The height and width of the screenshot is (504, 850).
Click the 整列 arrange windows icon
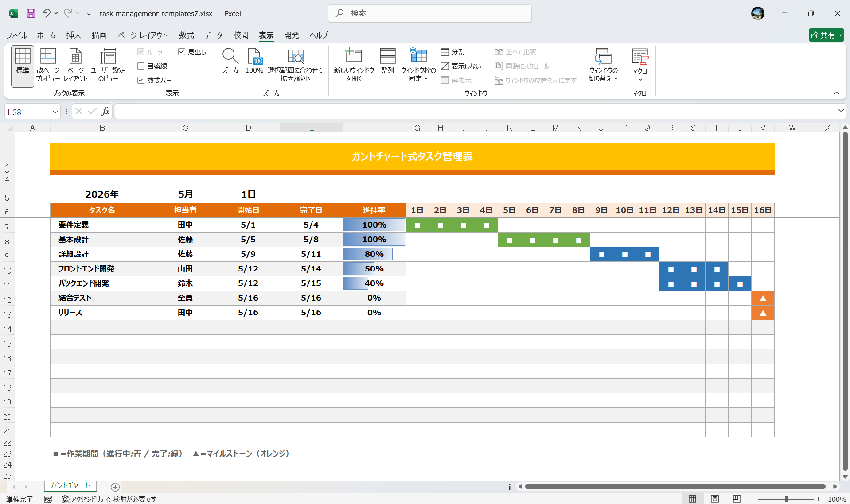pyautogui.click(x=388, y=61)
